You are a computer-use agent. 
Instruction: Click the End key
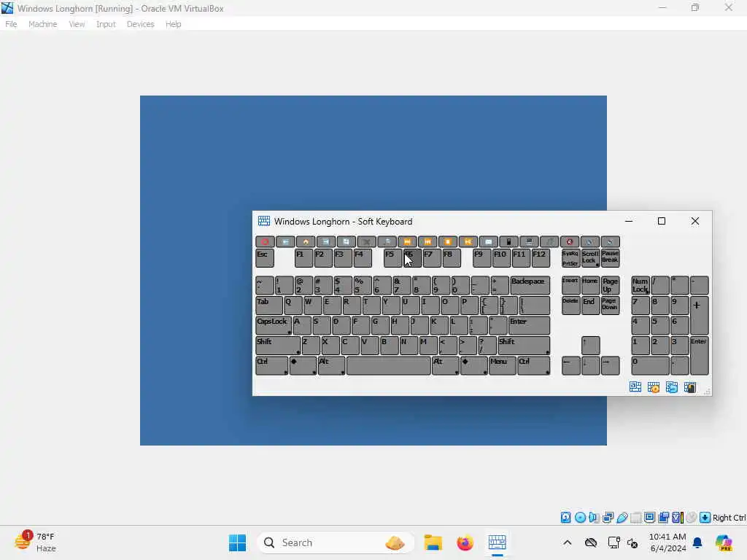(x=590, y=306)
